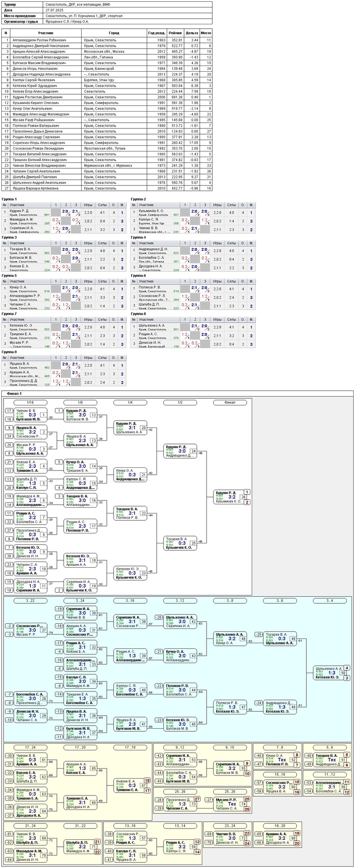Click the "Группа-2" heading
Image resolution: width=355 pixels, height=868 pixels.
pyautogui.click(x=138, y=199)
